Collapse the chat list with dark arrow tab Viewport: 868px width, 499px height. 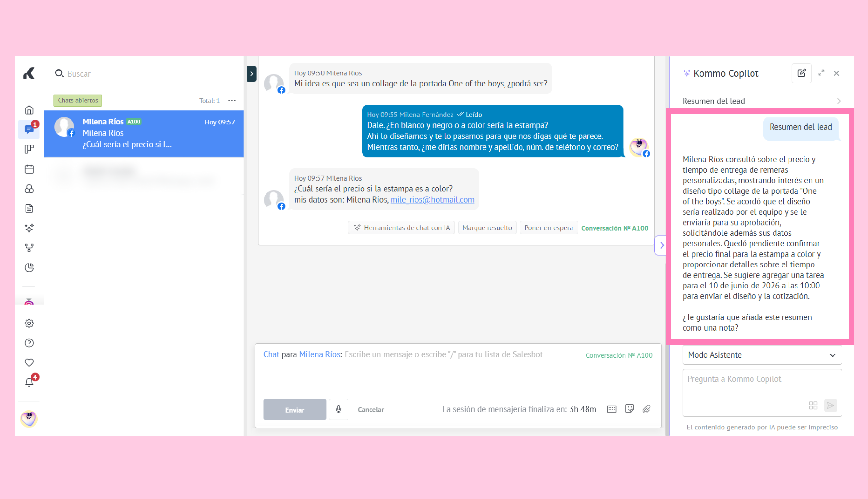(x=251, y=74)
